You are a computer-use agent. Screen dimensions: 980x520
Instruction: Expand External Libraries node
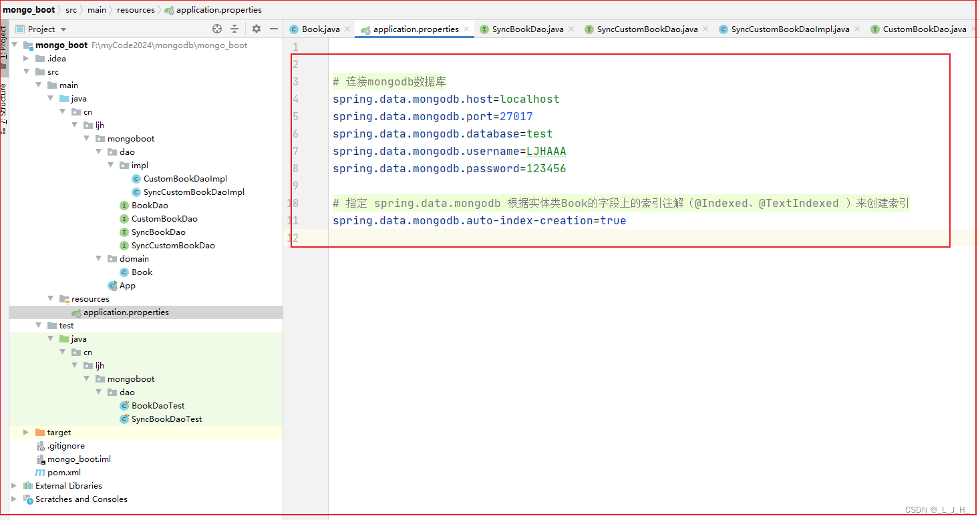[x=15, y=485]
